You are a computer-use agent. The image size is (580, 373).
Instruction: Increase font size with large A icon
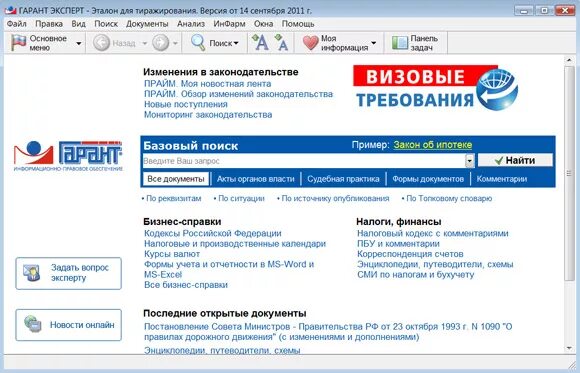[x=260, y=42]
